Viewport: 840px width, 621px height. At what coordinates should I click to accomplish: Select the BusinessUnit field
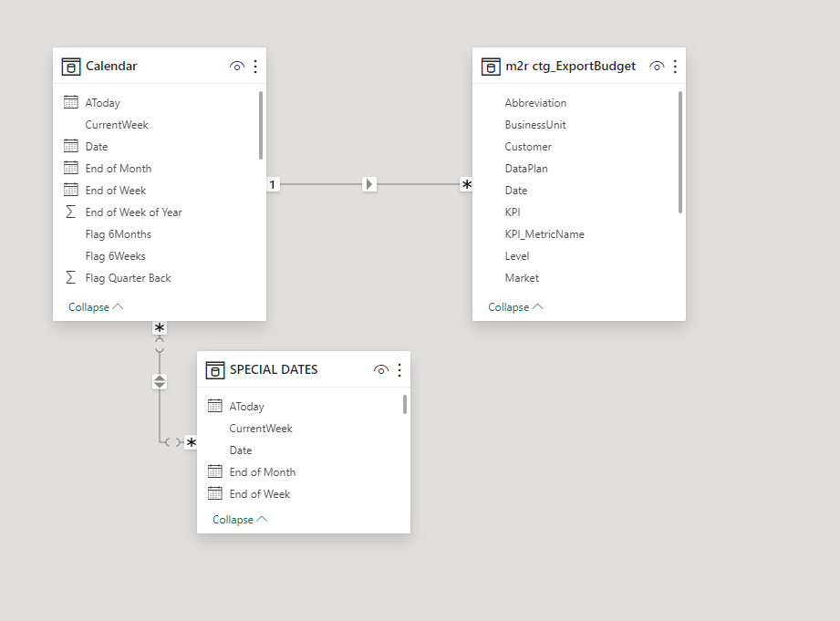click(535, 125)
